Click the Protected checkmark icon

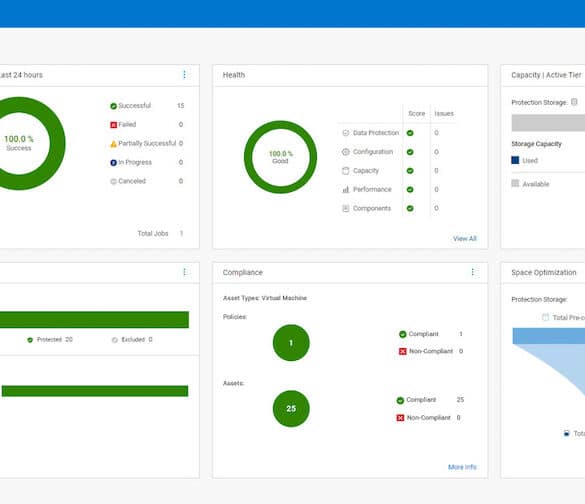[x=30, y=340]
